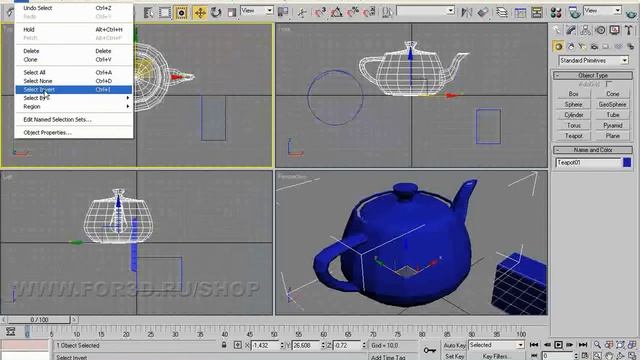Toggle Percent Snap icon
Image resolution: width=640 pixels, height=360 pixels.
click(353, 13)
